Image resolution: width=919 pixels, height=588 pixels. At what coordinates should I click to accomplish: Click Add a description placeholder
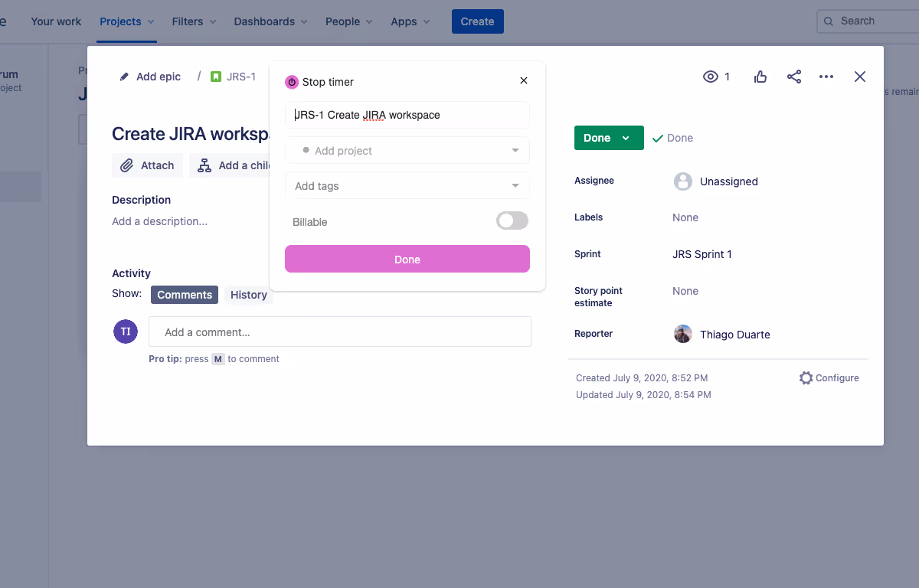click(x=159, y=221)
